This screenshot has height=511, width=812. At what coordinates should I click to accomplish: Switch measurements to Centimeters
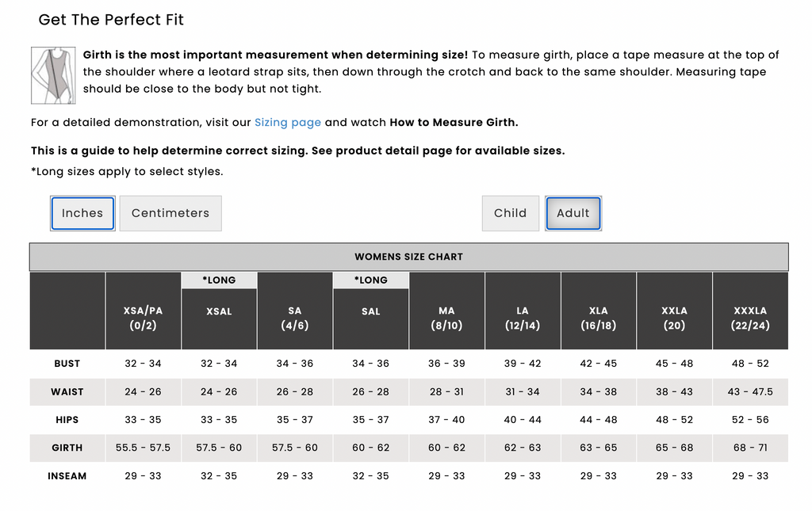coord(170,213)
